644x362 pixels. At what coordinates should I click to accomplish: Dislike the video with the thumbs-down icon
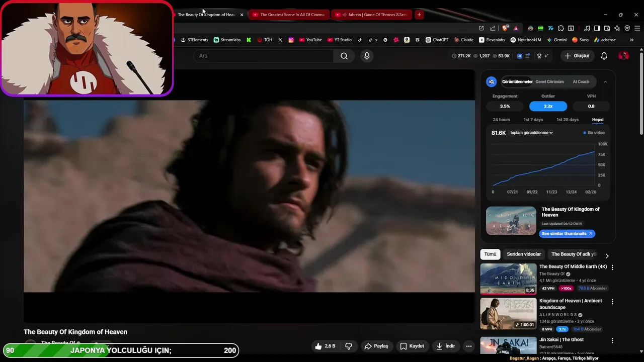[348, 346]
